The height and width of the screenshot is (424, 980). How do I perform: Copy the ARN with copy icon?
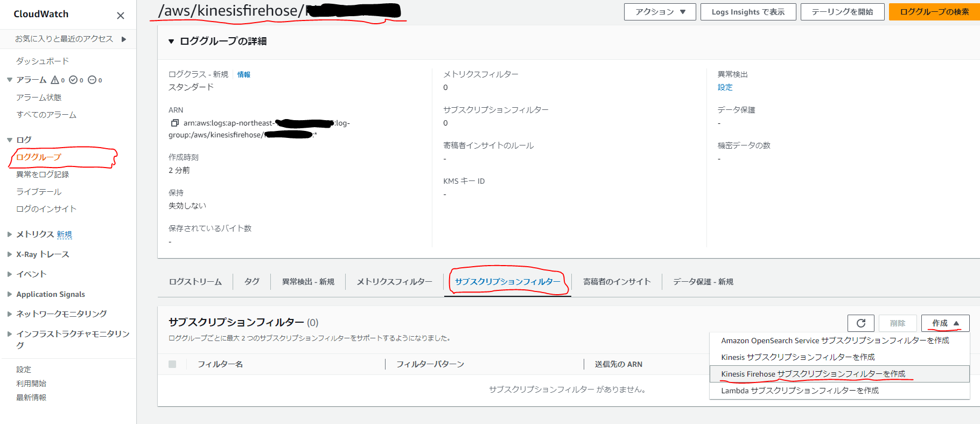174,123
